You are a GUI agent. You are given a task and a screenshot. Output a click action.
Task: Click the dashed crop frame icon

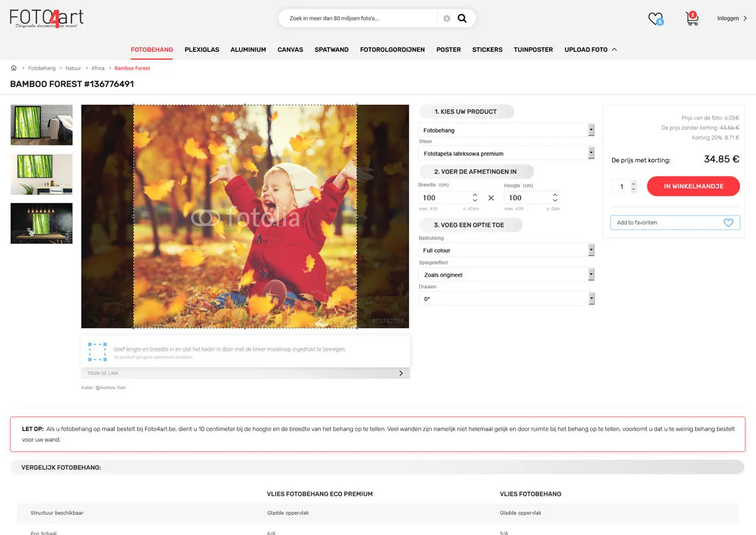pyautogui.click(x=97, y=351)
